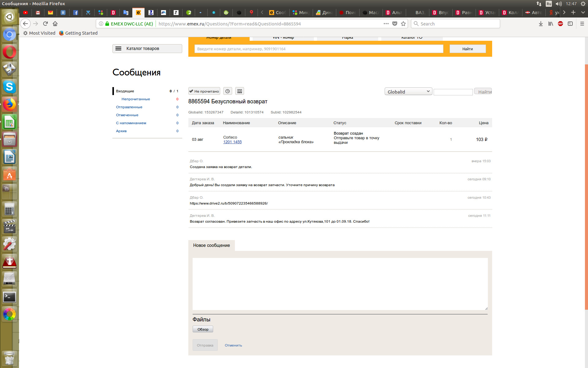Click the archive folders icon

point(239,91)
